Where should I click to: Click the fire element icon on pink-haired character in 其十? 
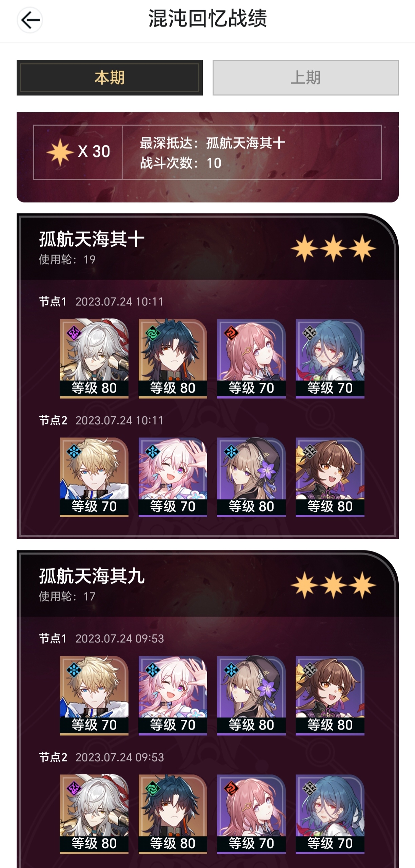pos(231,333)
